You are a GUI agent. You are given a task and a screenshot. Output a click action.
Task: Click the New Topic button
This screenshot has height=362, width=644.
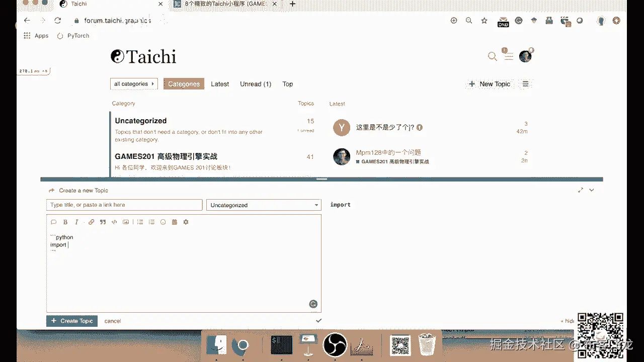[490, 84]
